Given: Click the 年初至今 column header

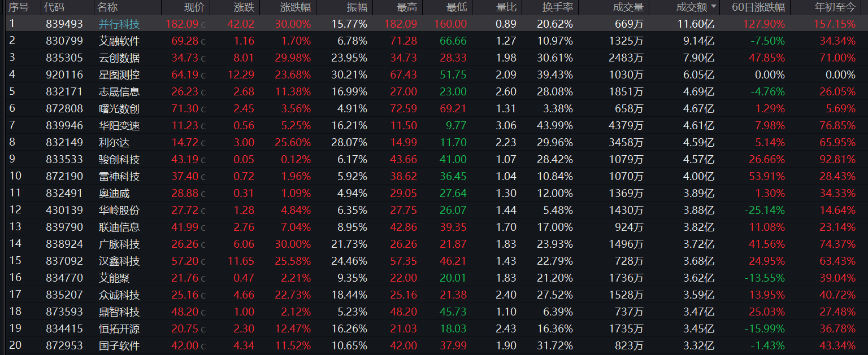Looking at the screenshot, I should point(835,7).
